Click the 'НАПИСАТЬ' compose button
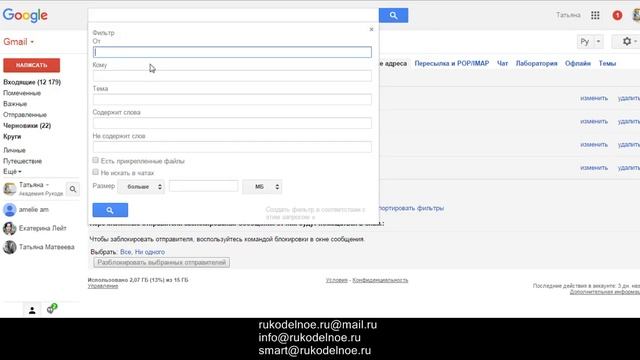 [31, 65]
